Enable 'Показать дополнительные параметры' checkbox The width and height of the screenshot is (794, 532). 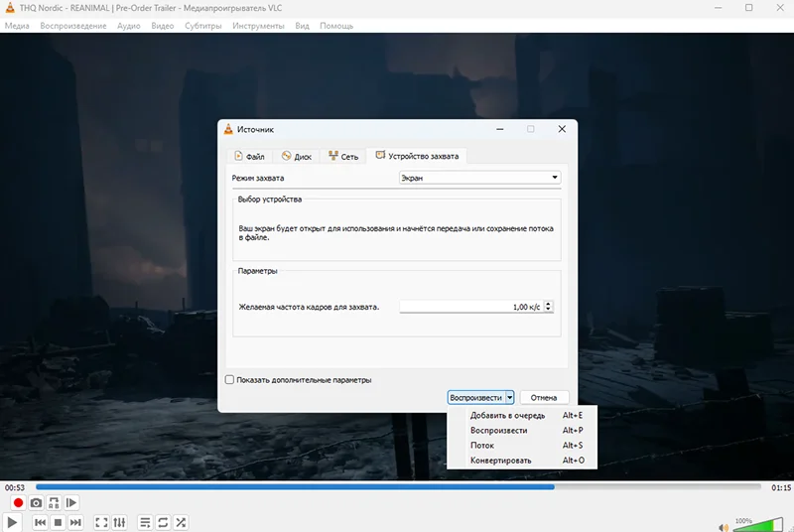pos(230,379)
